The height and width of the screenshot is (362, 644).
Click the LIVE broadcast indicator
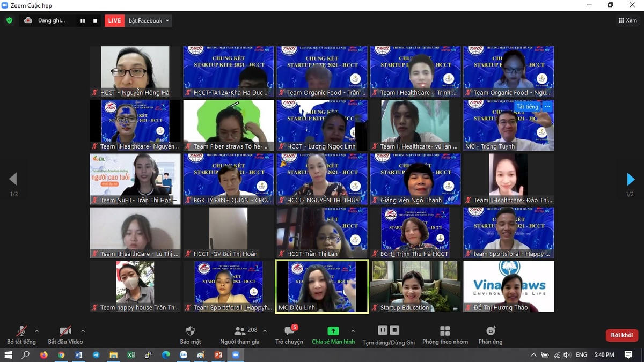tap(114, 20)
